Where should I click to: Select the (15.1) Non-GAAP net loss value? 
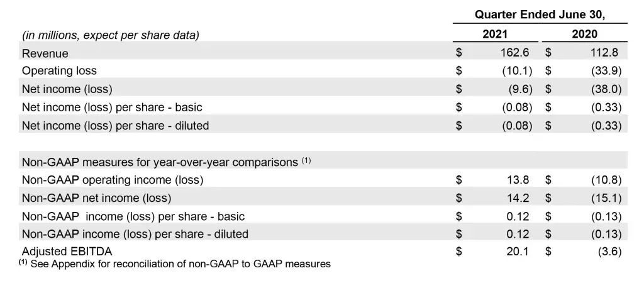(x=606, y=198)
